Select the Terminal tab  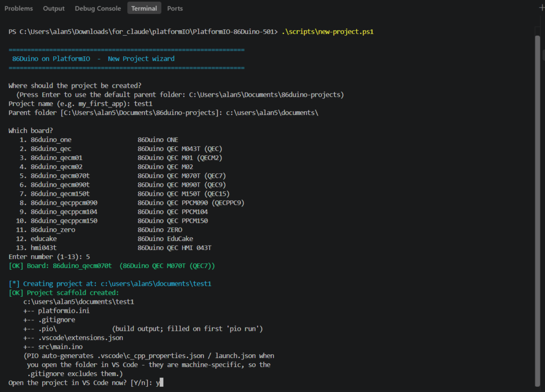click(144, 8)
